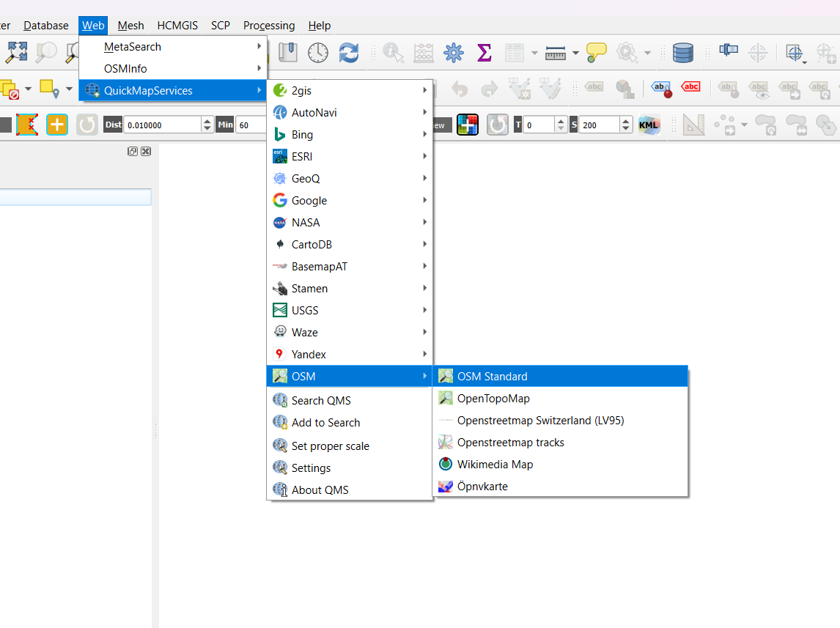840x628 pixels.
Task: Increase the Dist value stepper
Action: click(207, 121)
